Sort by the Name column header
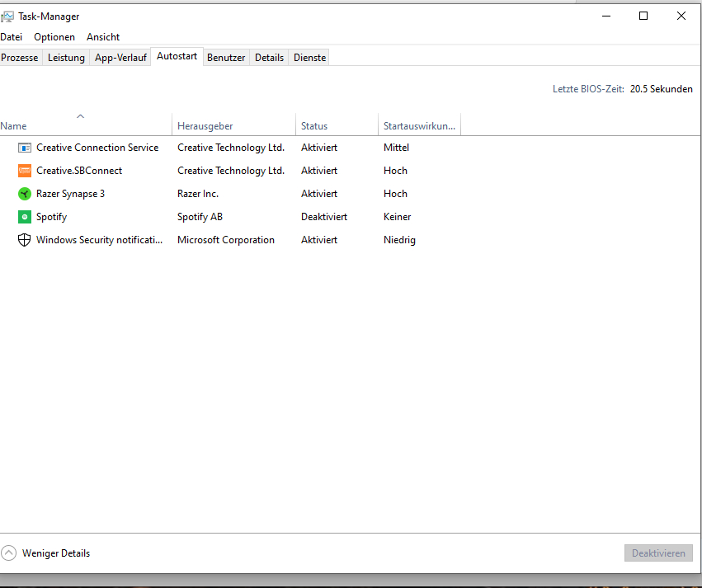Viewport: 702px width, 588px height. click(85, 126)
